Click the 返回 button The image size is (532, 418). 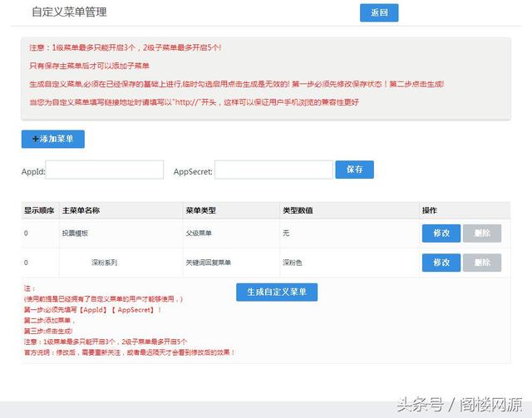(379, 13)
